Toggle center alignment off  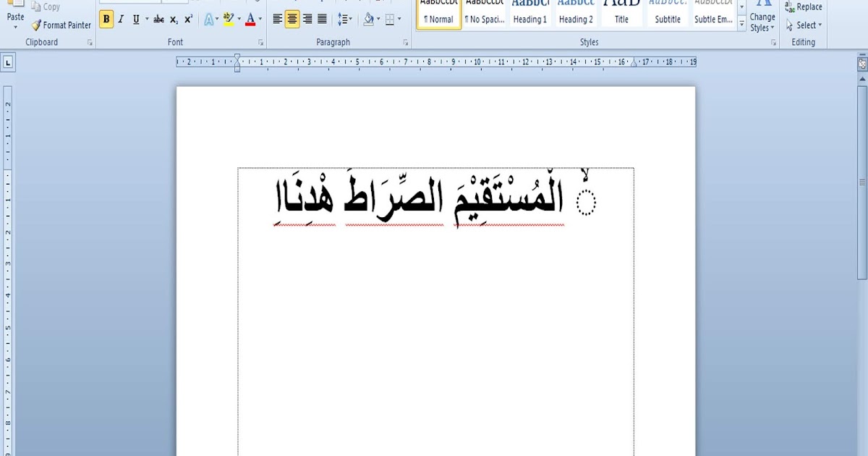[292, 19]
